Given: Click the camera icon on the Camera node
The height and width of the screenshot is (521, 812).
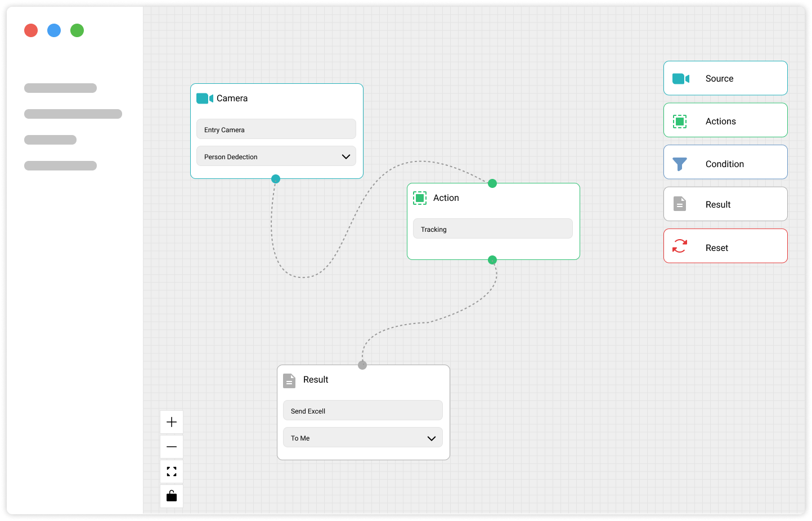Looking at the screenshot, I should pos(204,98).
